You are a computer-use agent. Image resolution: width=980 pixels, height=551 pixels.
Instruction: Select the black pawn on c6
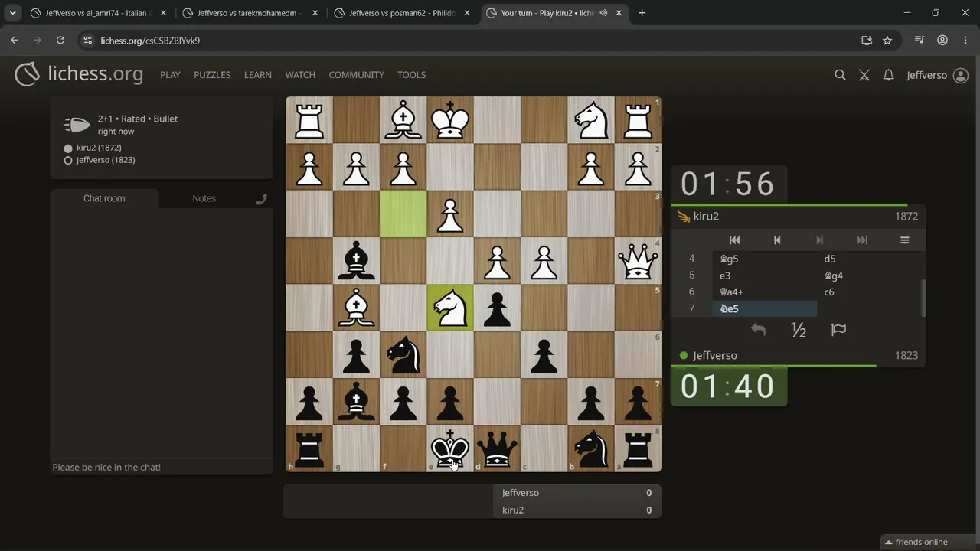544,354
